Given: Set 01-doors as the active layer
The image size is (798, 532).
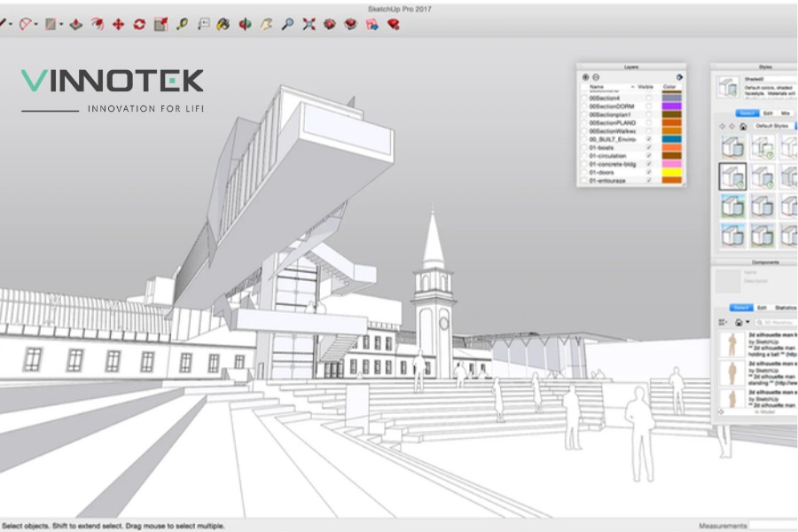Looking at the screenshot, I should (583, 173).
